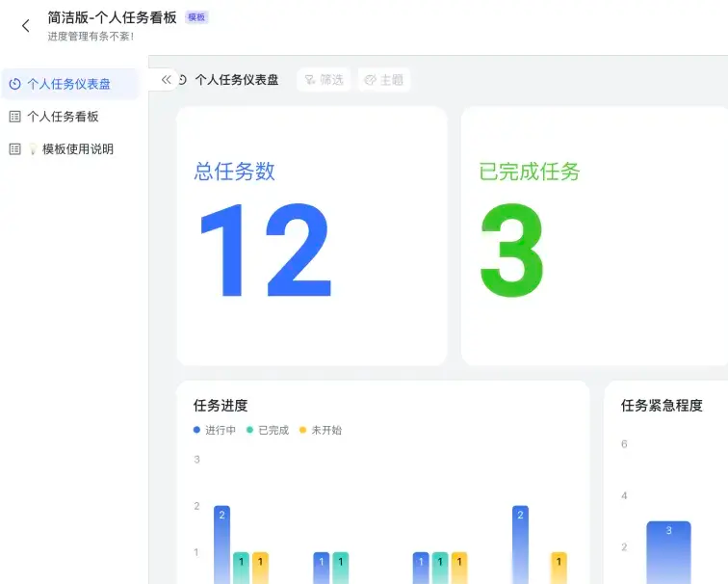Click the dashboard clock icon beside 个人任务仪表盘 sidebar item
The image size is (728, 584).
point(14,84)
